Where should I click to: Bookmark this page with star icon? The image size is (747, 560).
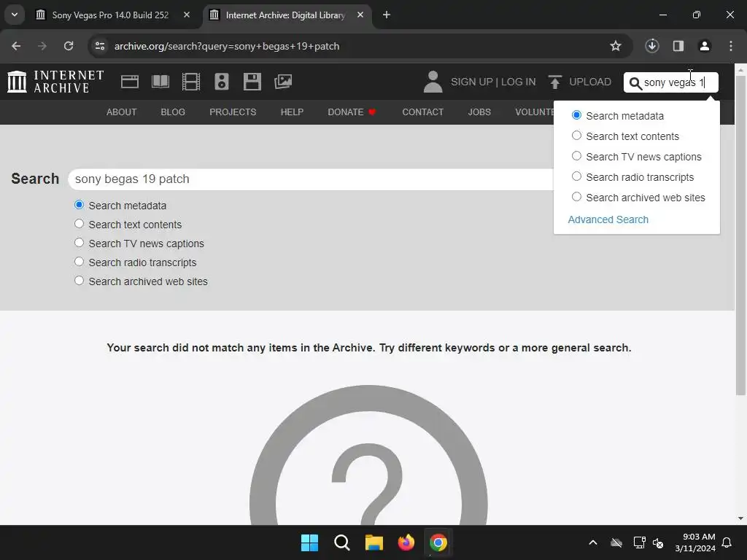616,46
